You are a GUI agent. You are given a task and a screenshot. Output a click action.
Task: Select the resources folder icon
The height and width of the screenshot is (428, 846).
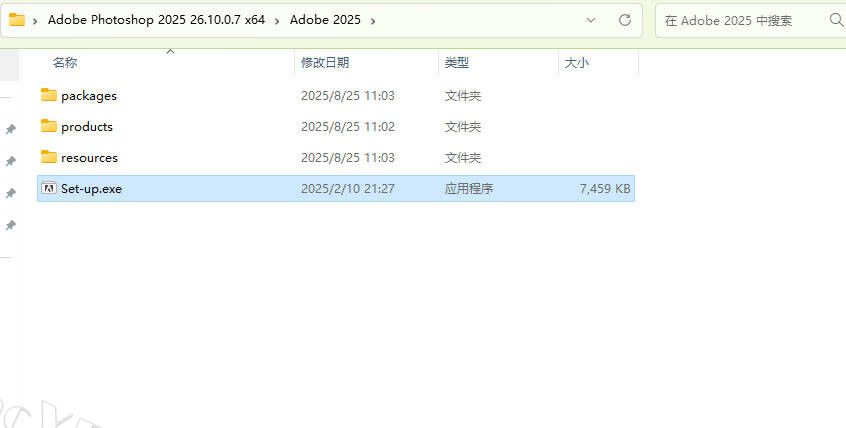[49, 157]
